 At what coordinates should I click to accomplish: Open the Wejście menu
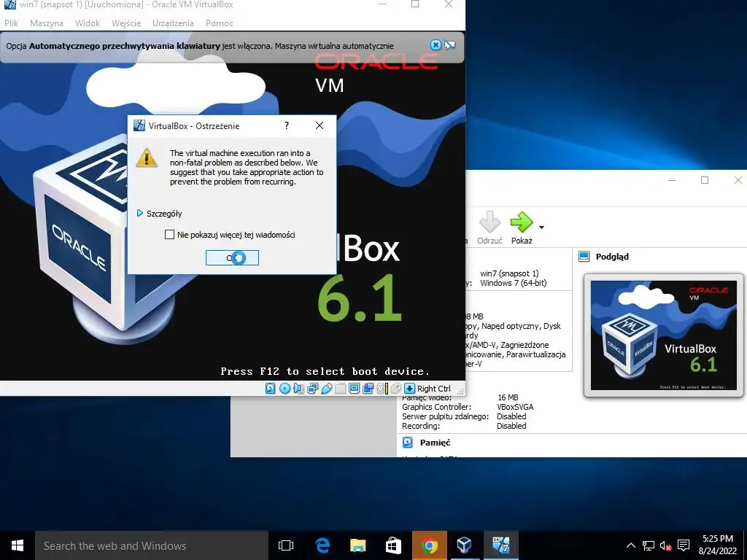point(126,23)
